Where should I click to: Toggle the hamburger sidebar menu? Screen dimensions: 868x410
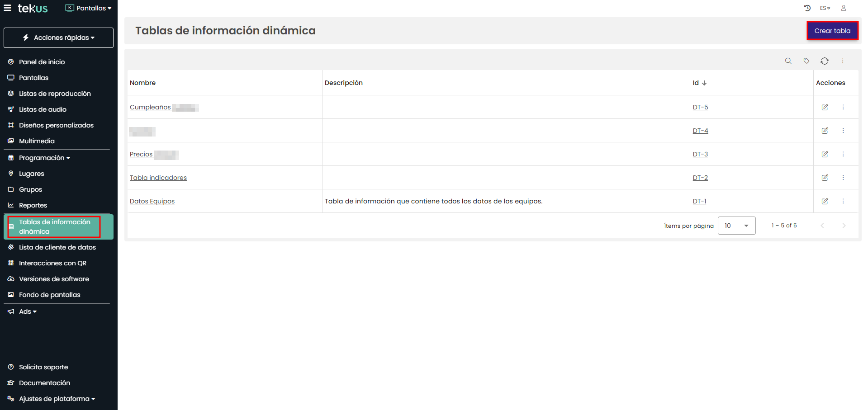point(7,8)
